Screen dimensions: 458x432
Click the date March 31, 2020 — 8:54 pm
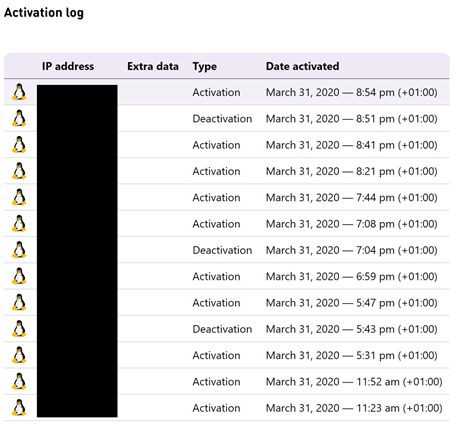point(352,92)
